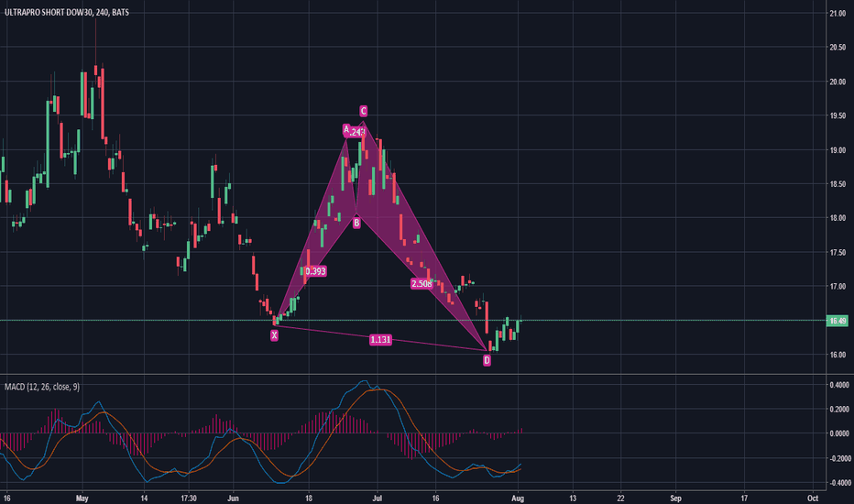Click the 19.00 price axis label
This screenshot has width=854, height=504.
(x=838, y=150)
